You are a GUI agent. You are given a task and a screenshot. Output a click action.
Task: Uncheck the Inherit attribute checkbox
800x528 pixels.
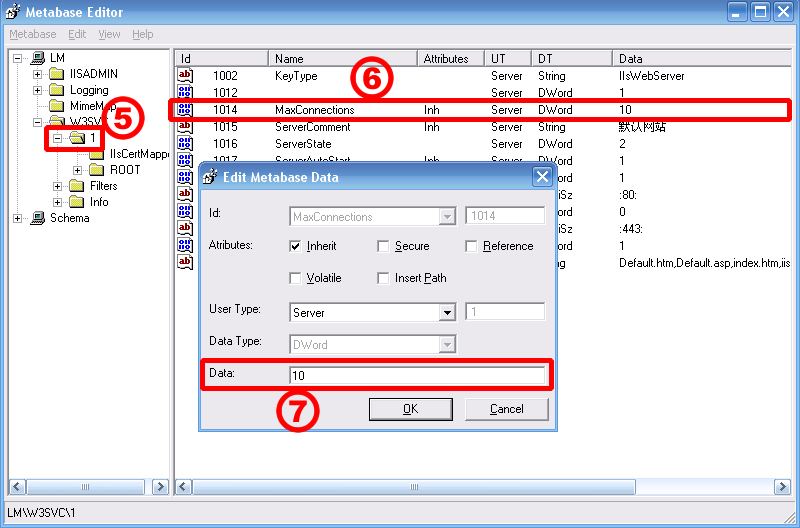click(x=296, y=246)
